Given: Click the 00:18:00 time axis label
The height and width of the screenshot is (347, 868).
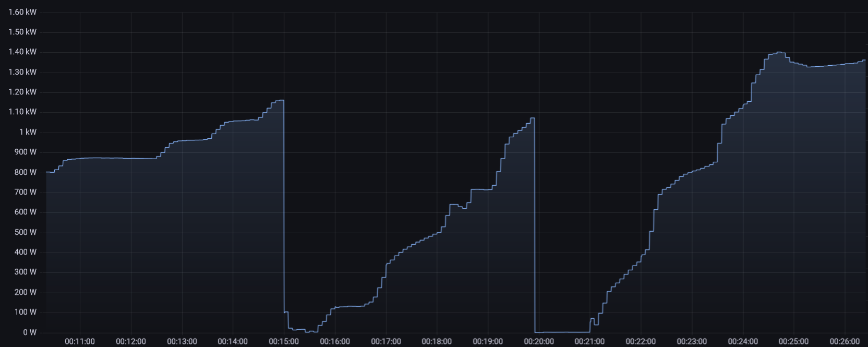Looking at the screenshot, I should [437, 341].
